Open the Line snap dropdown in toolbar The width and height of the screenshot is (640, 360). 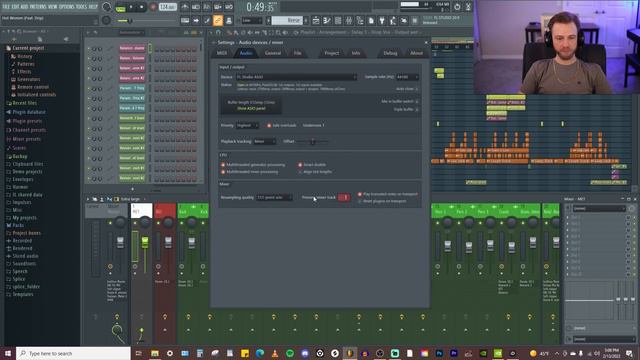(252, 20)
